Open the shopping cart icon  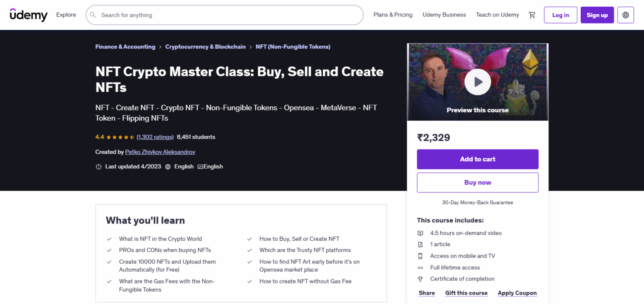click(532, 15)
